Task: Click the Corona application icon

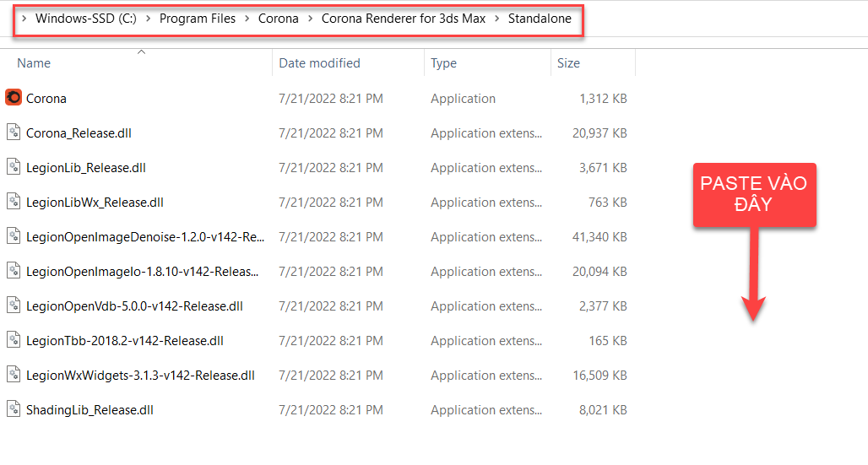Action: [x=14, y=98]
